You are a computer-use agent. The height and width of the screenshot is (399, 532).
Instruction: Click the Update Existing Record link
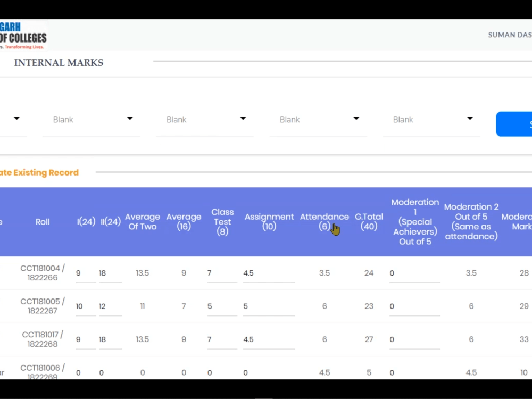39,172
